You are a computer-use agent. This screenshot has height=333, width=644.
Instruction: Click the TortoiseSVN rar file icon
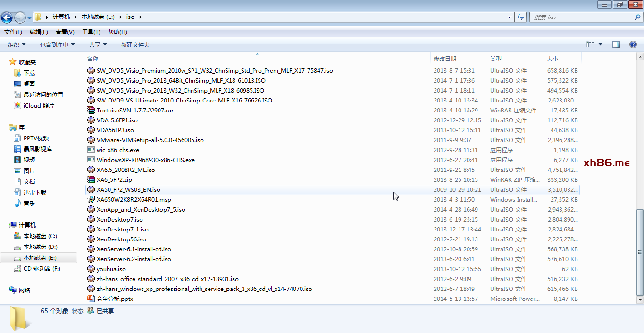click(x=91, y=110)
